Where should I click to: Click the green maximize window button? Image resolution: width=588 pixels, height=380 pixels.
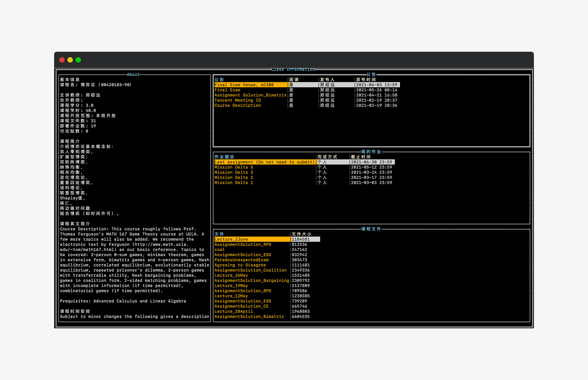click(78, 60)
